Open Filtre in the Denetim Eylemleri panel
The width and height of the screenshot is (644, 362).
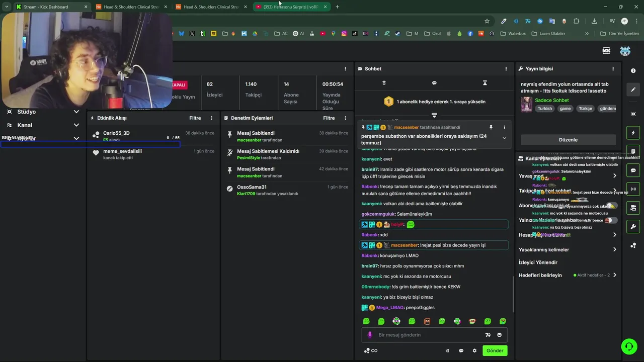pyautogui.click(x=329, y=118)
